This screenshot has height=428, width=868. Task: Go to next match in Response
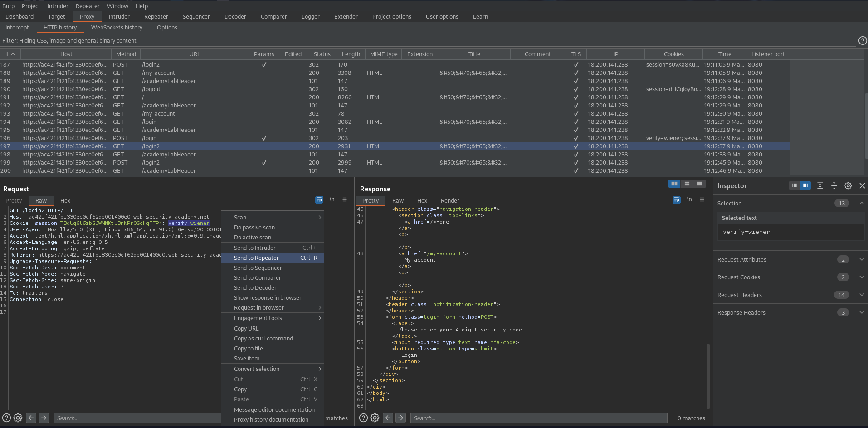(400, 418)
